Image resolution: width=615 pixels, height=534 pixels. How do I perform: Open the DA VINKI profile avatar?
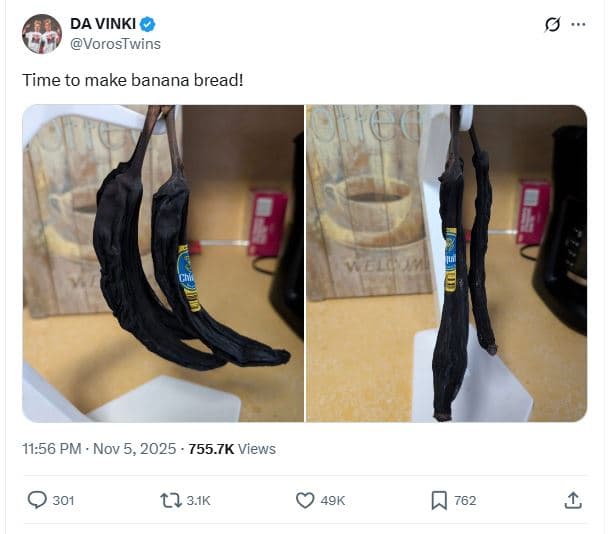click(x=42, y=34)
